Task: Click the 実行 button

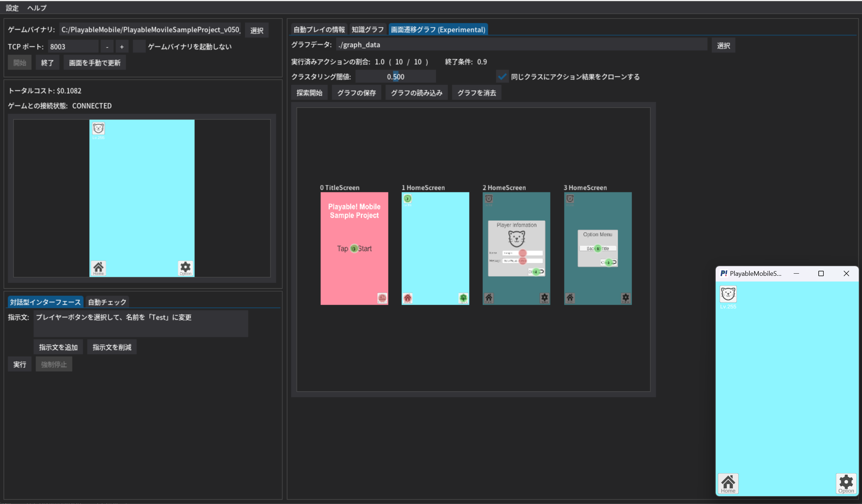Action: (x=20, y=364)
